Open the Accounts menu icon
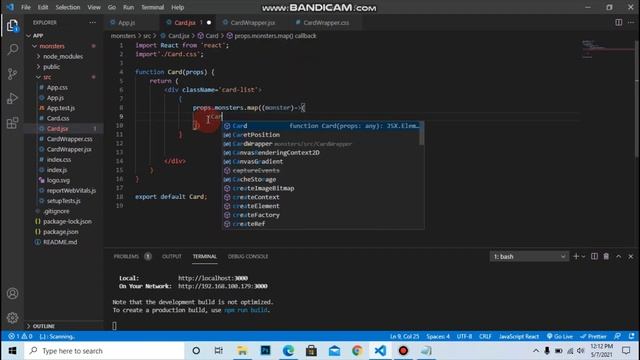 [12, 293]
